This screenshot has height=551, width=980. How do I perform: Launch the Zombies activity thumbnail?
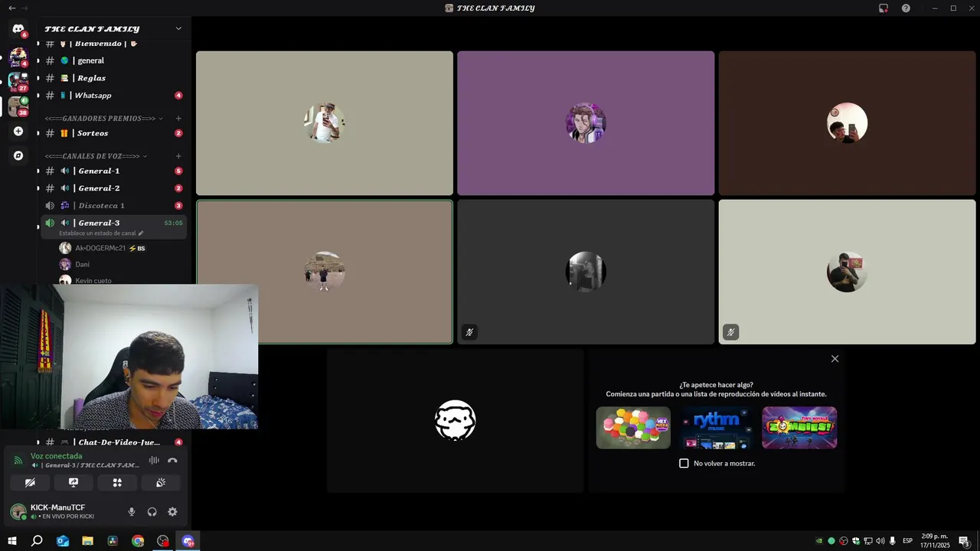[x=799, y=428]
